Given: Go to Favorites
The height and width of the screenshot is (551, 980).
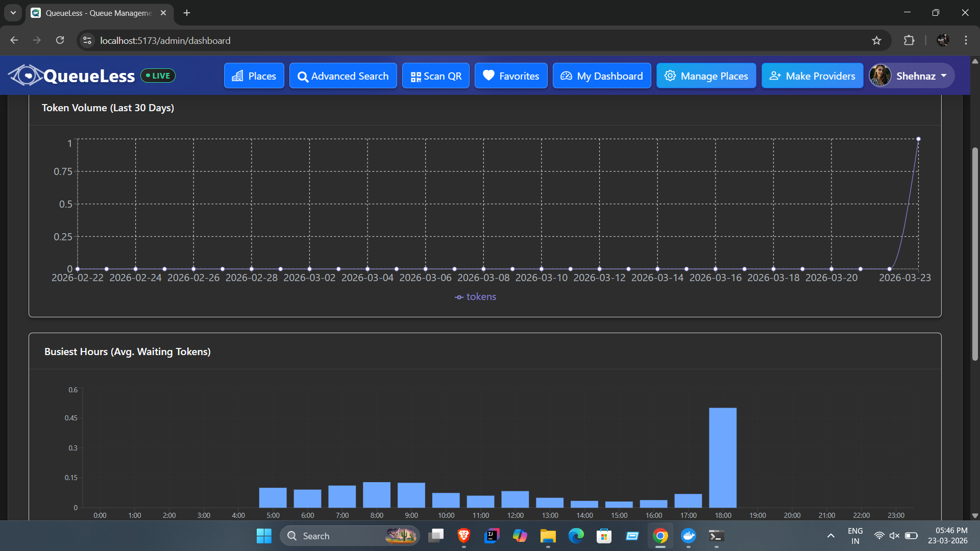Looking at the screenshot, I should tap(511, 76).
